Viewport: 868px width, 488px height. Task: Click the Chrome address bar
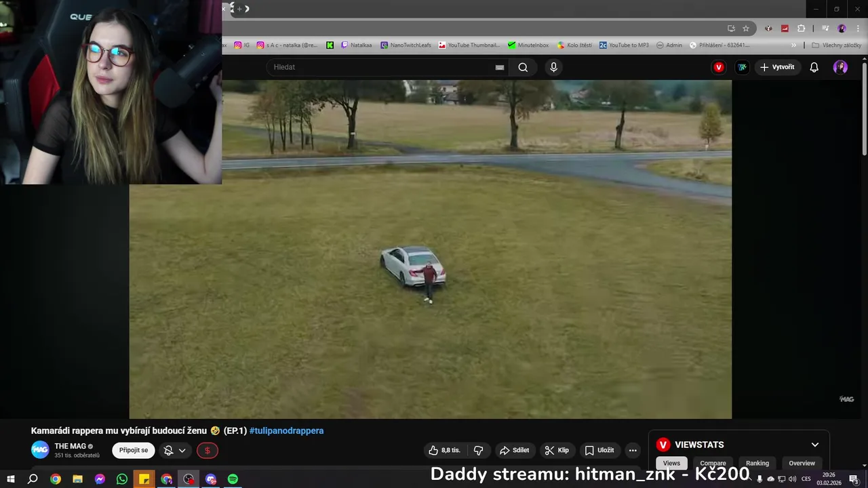click(x=475, y=28)
